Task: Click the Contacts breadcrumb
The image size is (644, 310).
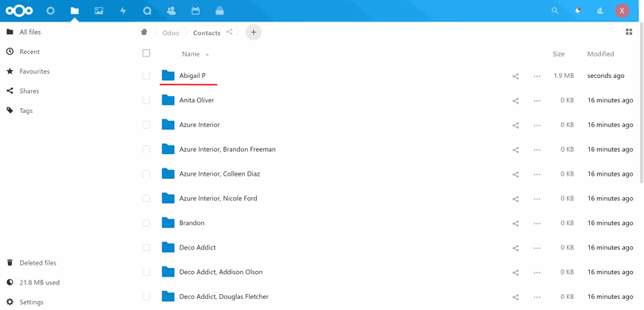Action: (207, 33)
